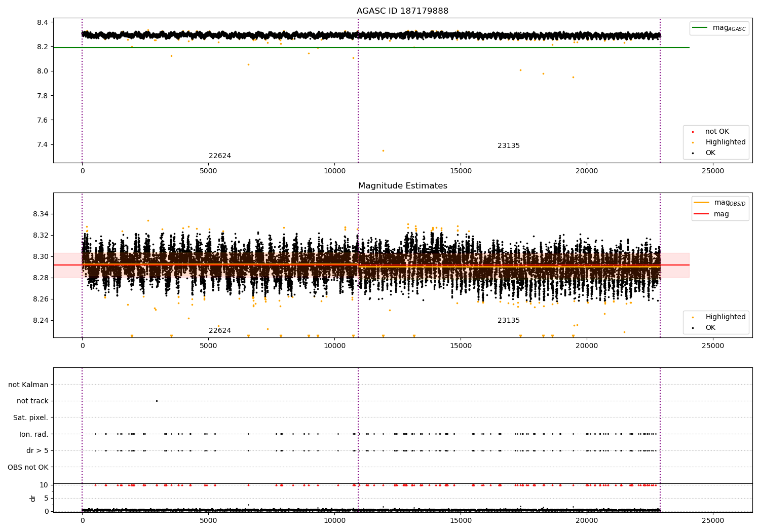Image resolution: width=760 pixels, height=532 pixels.
Task: Select the 'Ion. rad.' row label
Action: [x=33, y=434]
